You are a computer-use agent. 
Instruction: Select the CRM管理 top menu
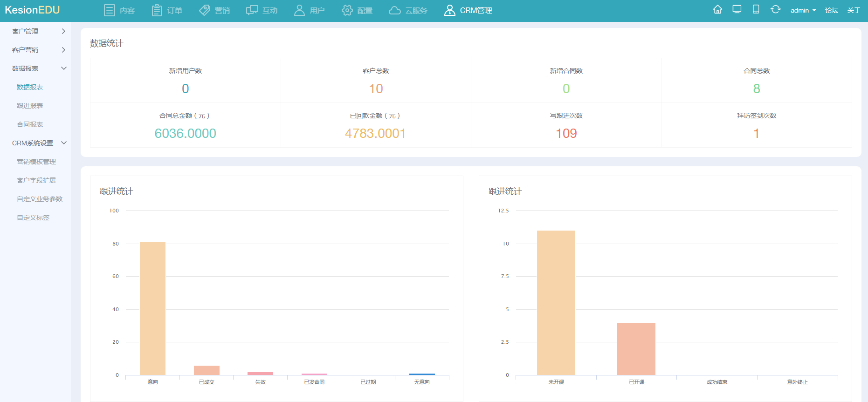(468, 10)
